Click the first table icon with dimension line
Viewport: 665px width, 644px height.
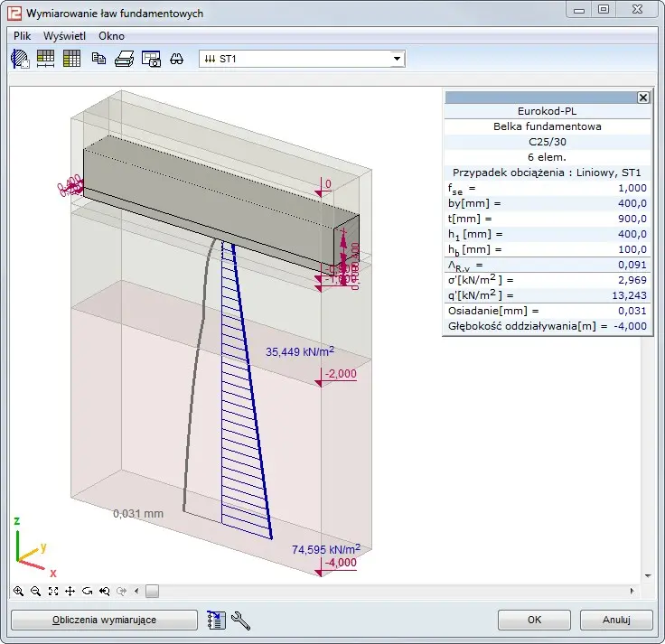(45, 59)
